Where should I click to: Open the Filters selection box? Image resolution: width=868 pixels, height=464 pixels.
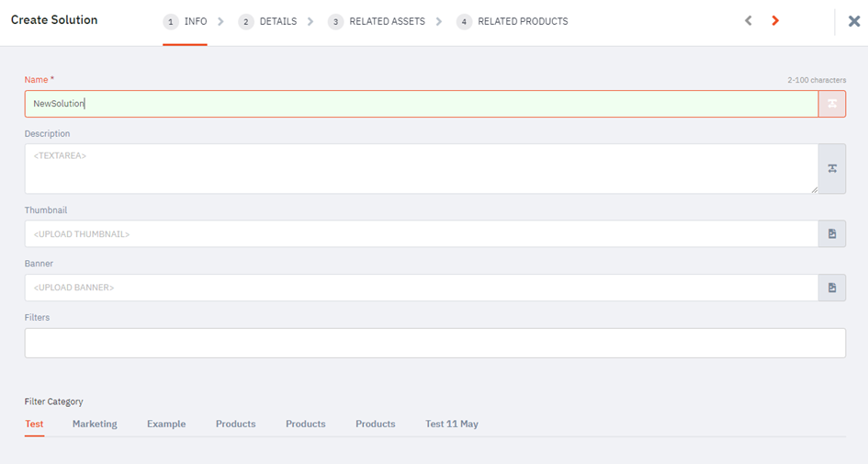[x=435, y=343]
